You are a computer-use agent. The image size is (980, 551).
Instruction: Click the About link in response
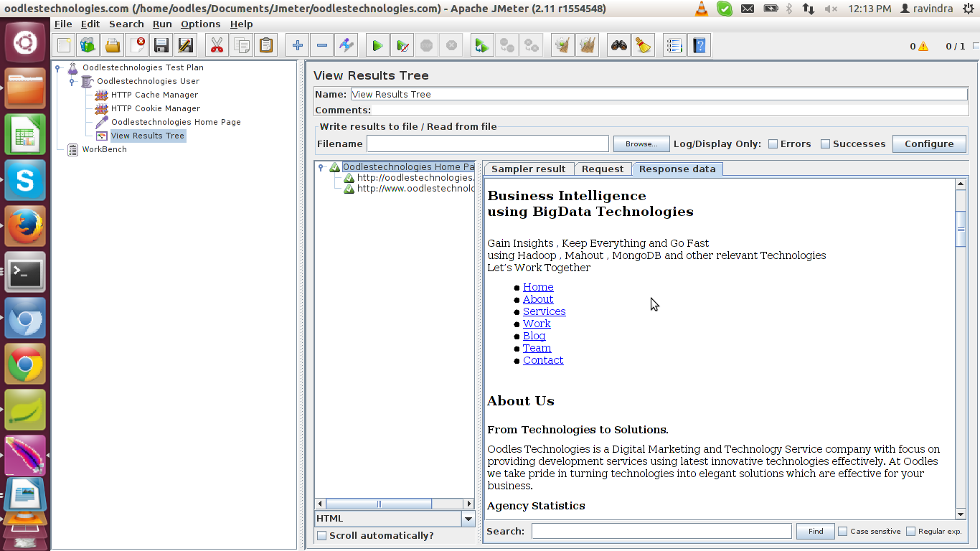pyautogui.click(x=538, y=299)
